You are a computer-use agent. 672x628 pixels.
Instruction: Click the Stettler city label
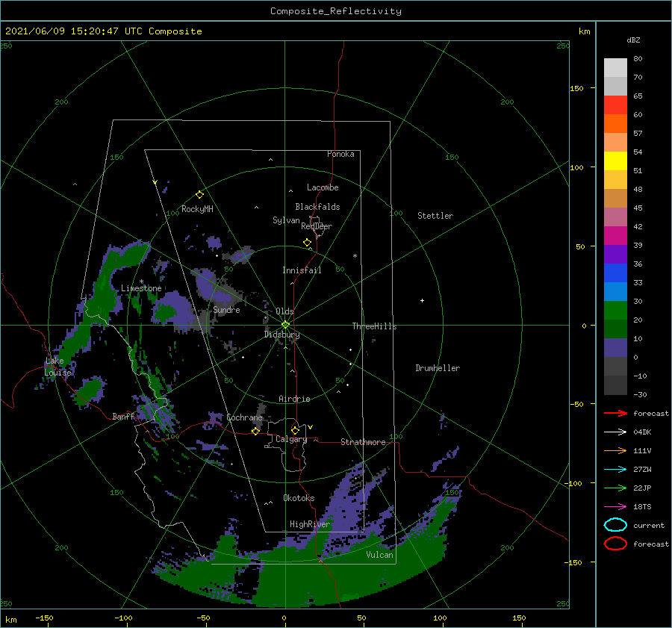click(x=435, y=216)
